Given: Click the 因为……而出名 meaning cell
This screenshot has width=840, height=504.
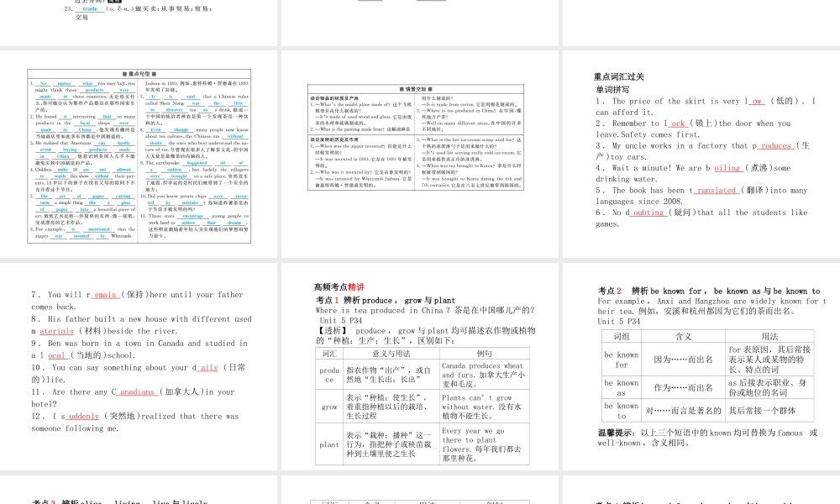Looking at the screenshot, I should [683, 360].
